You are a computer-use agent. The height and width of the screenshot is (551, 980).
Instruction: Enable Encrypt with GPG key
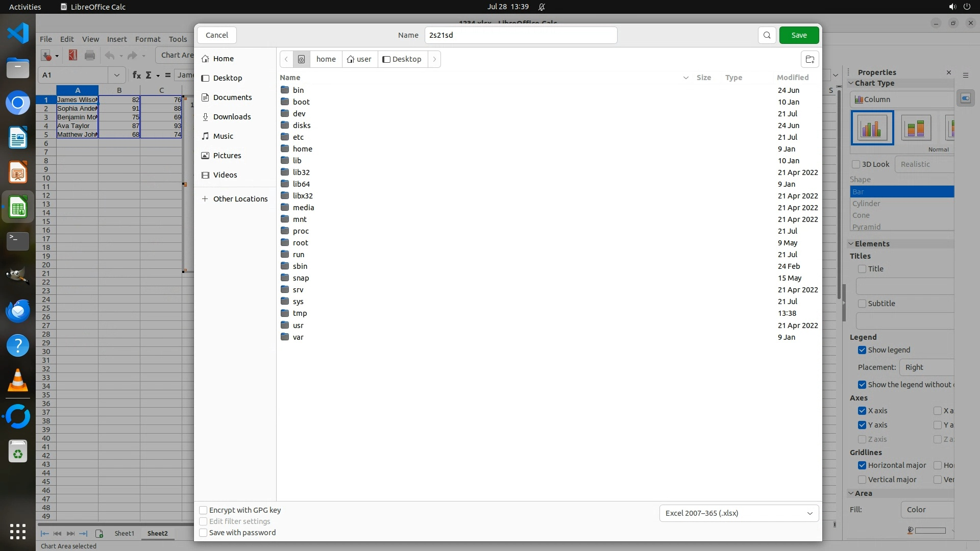point(203,510)
